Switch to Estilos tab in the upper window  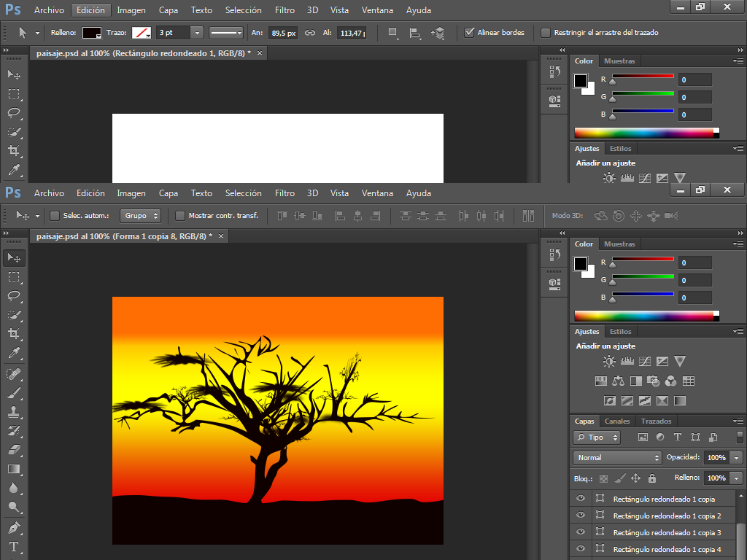[620, 149]
